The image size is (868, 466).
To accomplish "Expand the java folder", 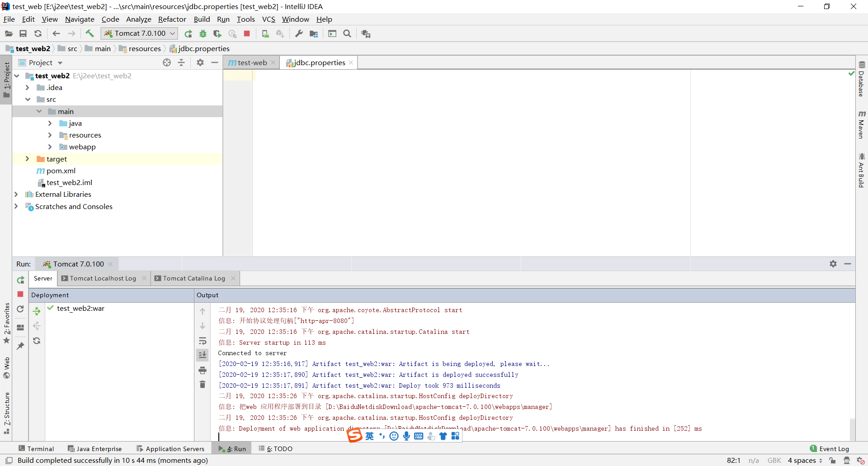I will (x=50, y=123).
